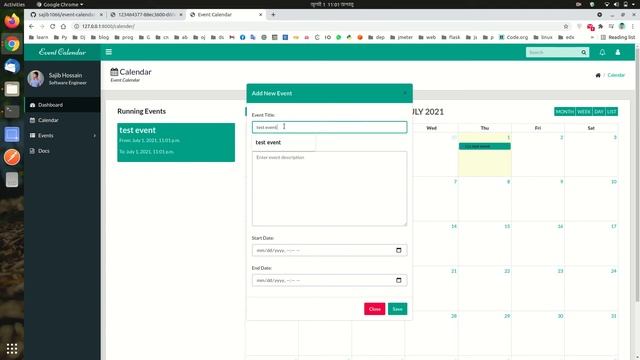Switch to the GitHub event-calendar tab

click(x=67, y=15)
